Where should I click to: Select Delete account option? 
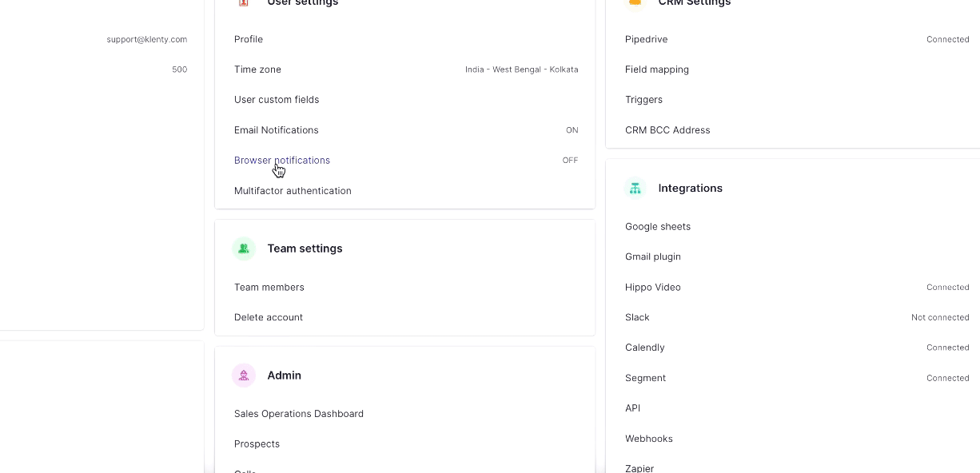point(269,317)
